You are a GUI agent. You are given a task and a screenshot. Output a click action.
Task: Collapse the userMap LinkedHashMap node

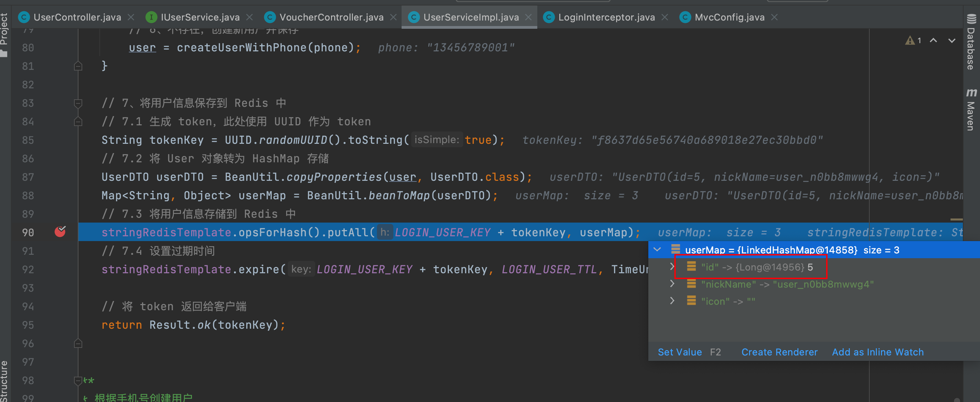coord(657,250)
